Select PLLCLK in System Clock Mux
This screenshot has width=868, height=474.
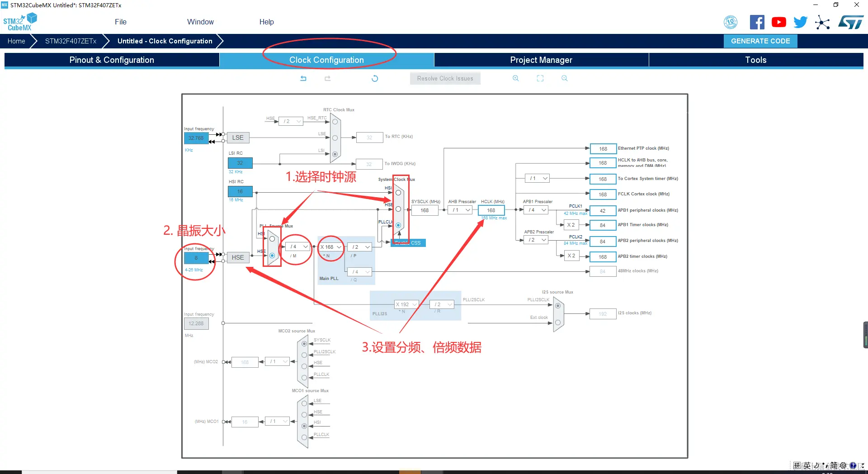(398, 225)
